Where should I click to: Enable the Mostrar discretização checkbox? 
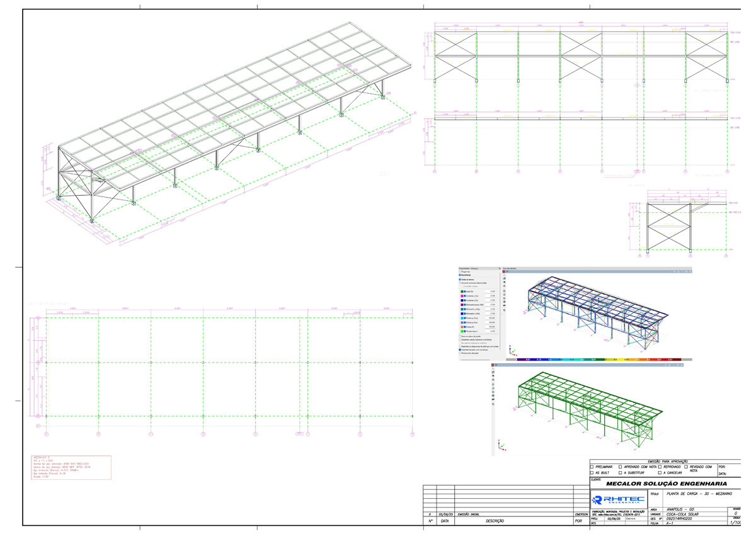coord(460,353)
